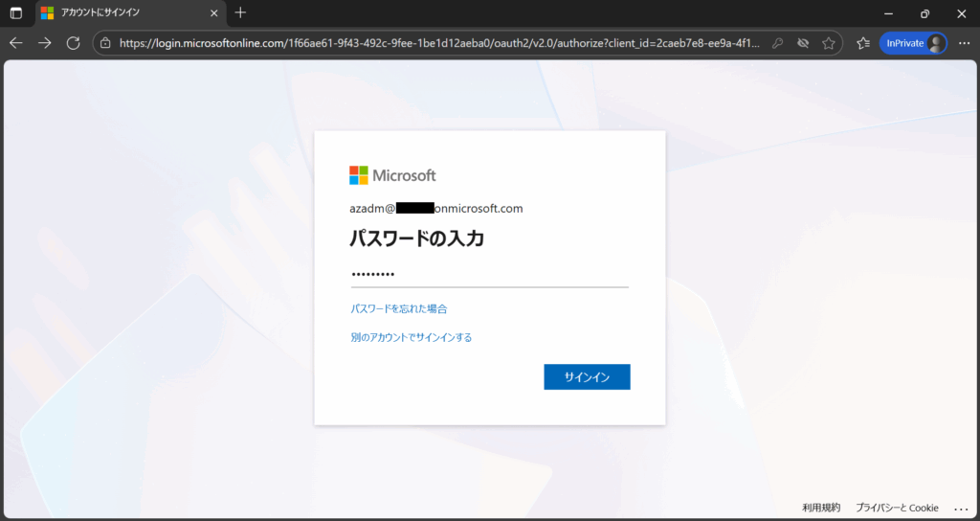Open the InPrivate profile button
The image size is (980, 521).
point(912,43)
